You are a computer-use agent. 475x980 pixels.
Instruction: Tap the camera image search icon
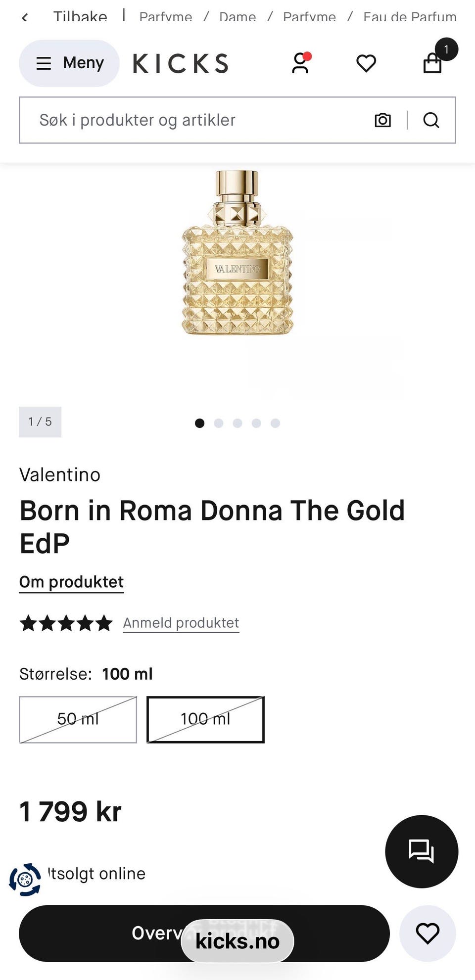click(x=382, y=120)
